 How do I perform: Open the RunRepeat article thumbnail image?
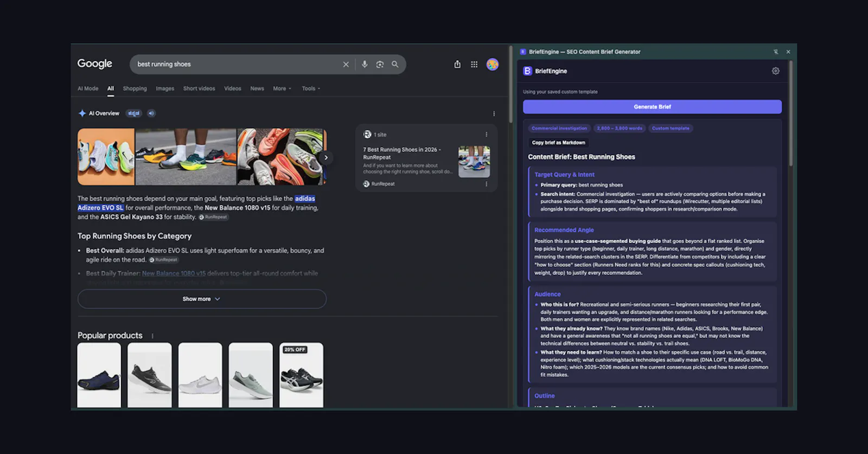coord(474,162)
